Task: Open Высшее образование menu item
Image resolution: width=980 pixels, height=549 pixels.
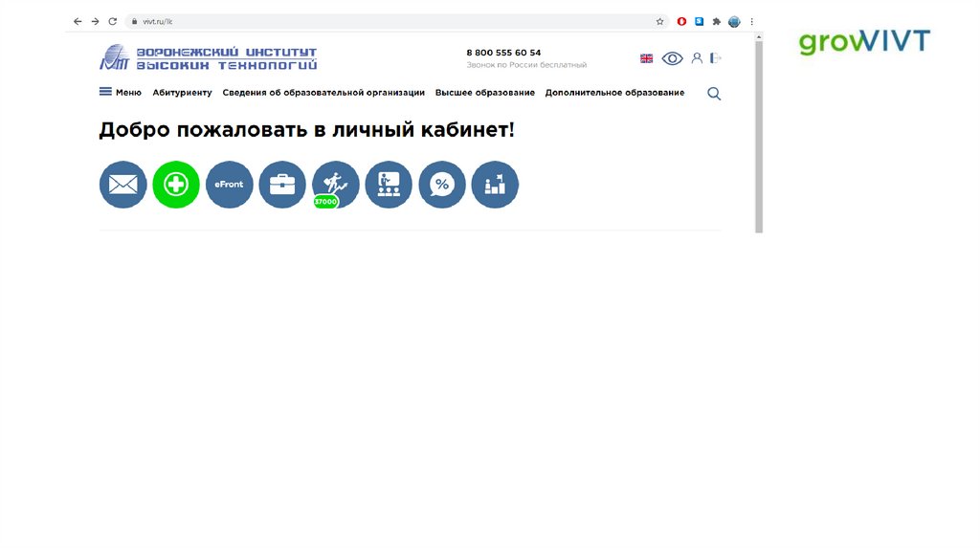Action: (485, 93)
